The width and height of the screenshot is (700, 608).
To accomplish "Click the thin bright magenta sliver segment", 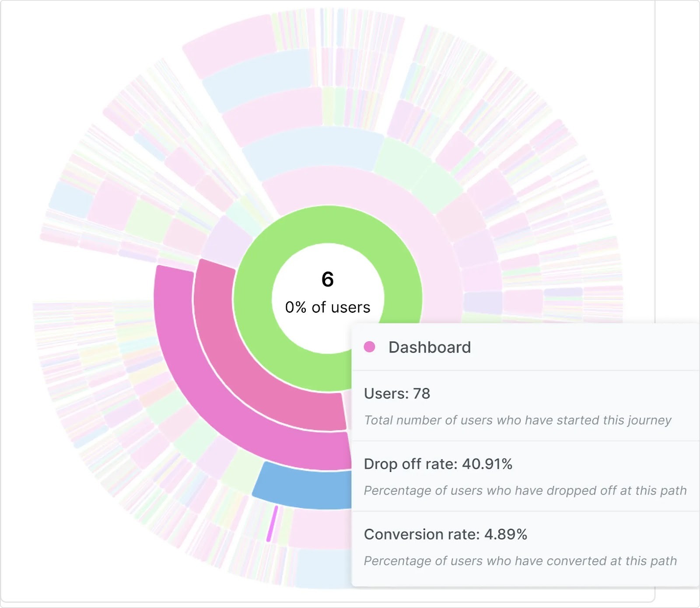I will click(272, 524).
